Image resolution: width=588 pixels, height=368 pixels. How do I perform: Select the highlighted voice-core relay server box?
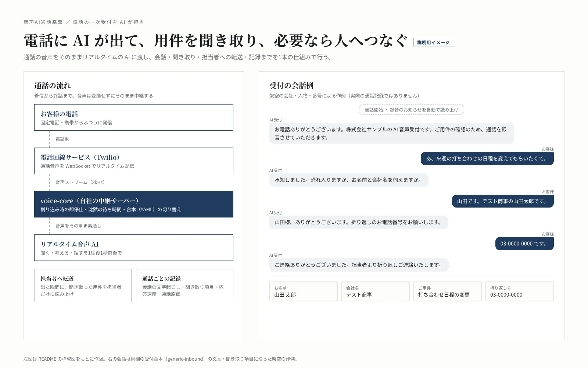tap(134, 204)
